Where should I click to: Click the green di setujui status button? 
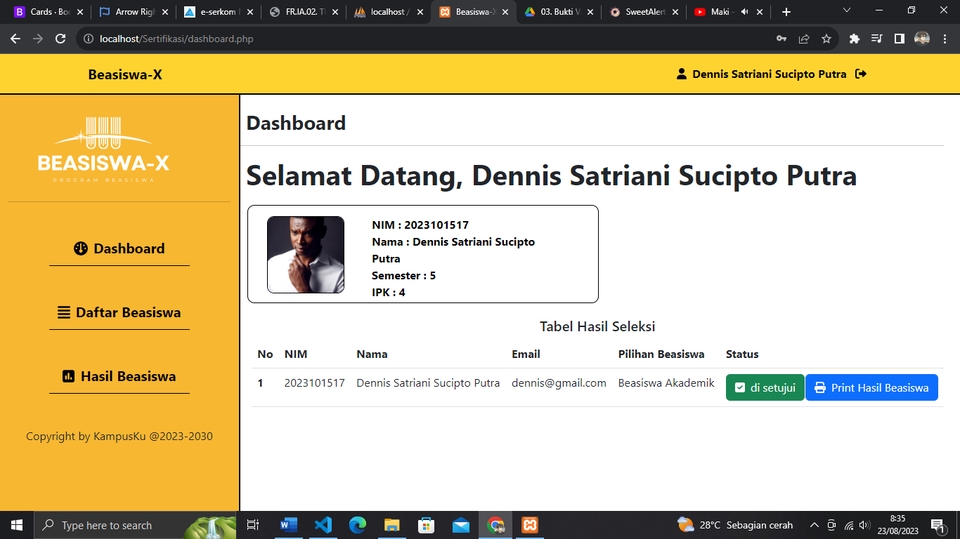[x=765, y=388]
